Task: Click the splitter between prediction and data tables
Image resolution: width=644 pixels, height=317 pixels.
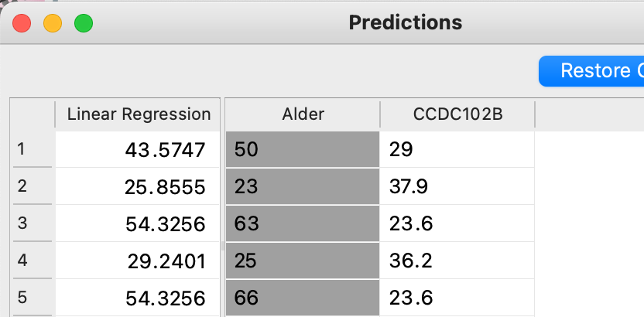Action: pyautogui.click(x=223, y=246)
